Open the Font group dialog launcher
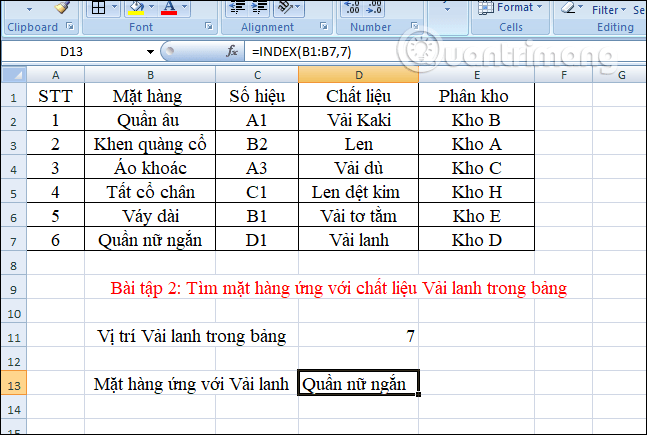Screen dimensions: 647x435 (209, 27)
